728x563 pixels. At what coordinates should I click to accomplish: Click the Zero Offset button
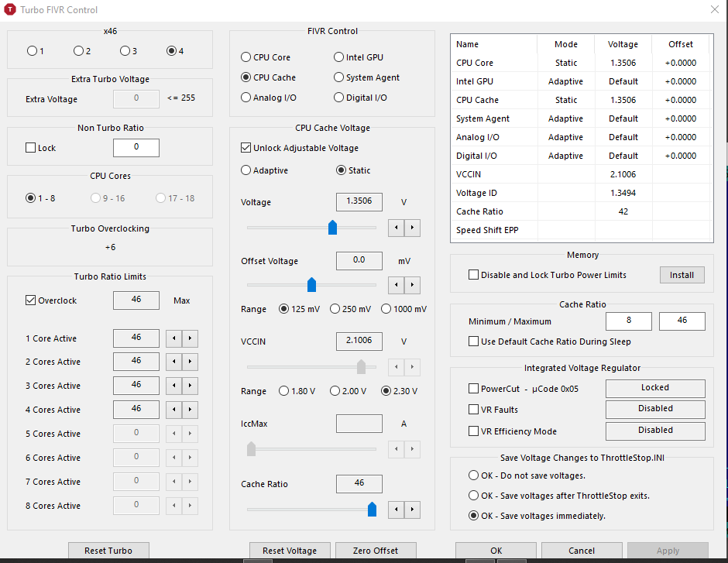[x=376, y=551]
